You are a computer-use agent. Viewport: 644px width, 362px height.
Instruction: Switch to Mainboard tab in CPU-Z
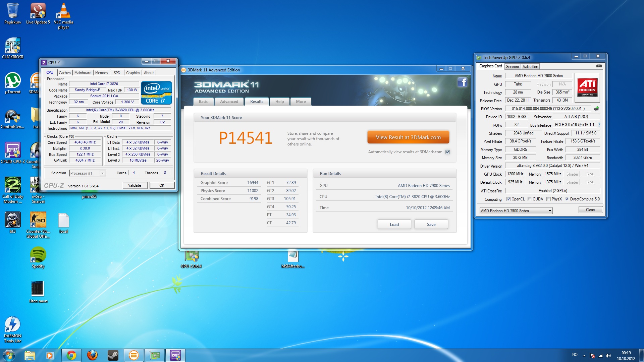click(83, 73)
